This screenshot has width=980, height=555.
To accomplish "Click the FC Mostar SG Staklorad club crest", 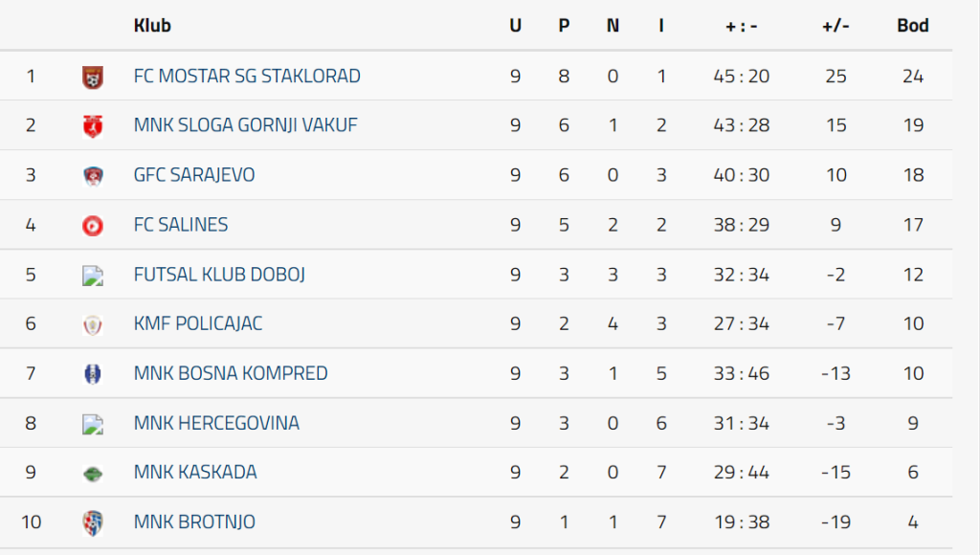I will click(x=92, y=77).
